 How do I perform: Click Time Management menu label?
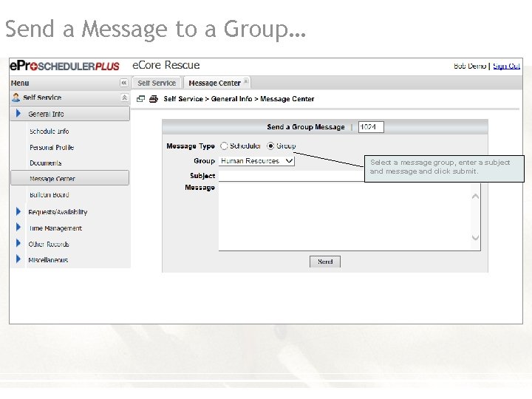click(x=55, y=228)
